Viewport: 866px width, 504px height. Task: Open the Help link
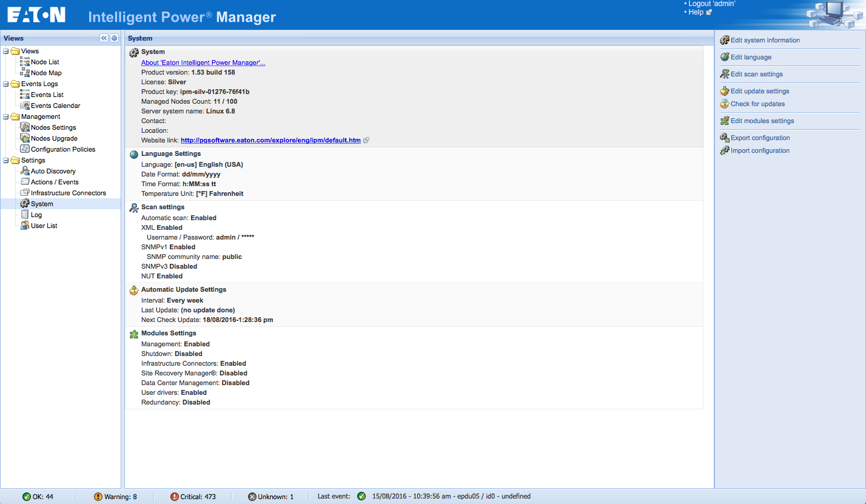click(696, 12)
